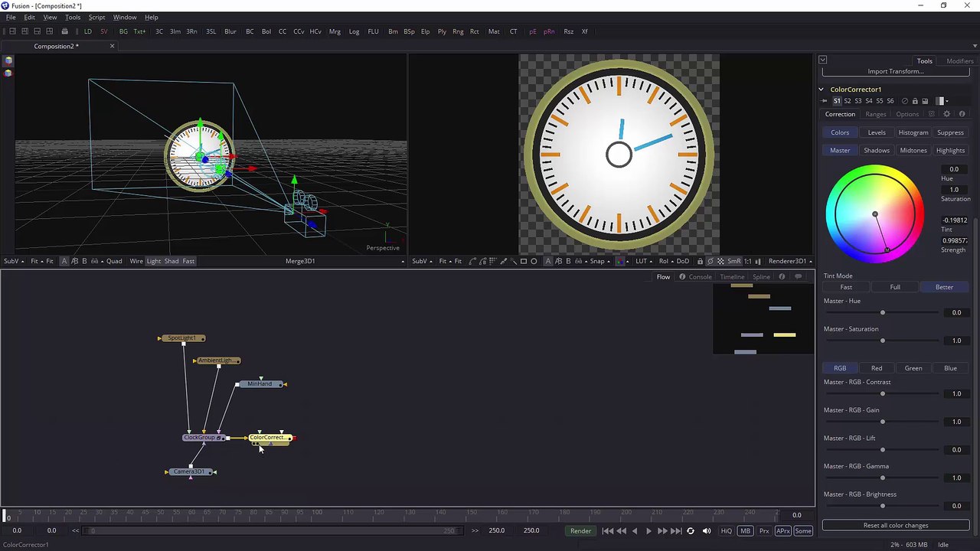Click the lock icon in ColorCorrector1 header
Image resolution: width=980 pixels, height=551 pixels.
pos(915,101)
